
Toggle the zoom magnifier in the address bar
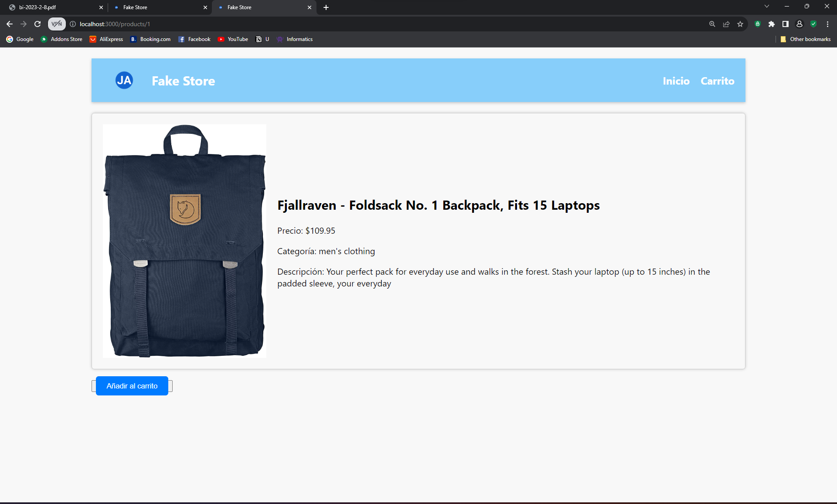(712, 24)
